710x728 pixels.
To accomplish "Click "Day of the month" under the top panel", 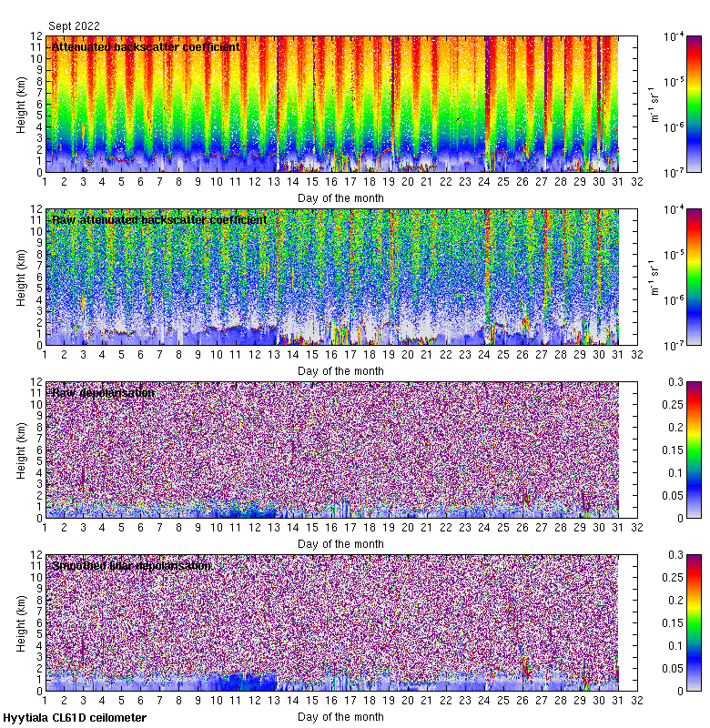I will pos(341,198).
